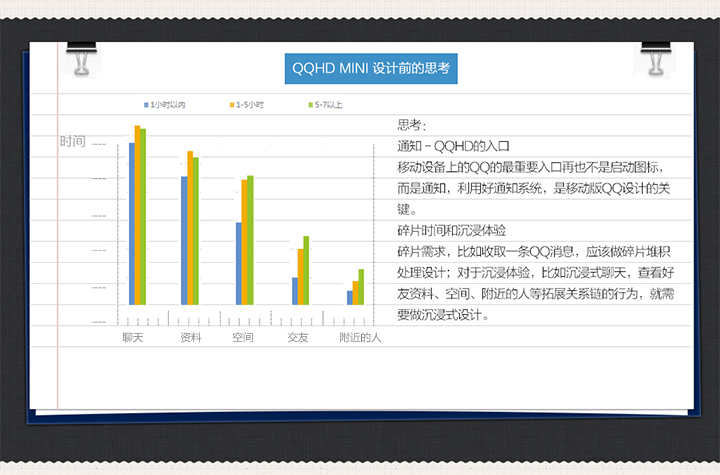Image resolution: width=720 pixels, height=475 pixels.
Task: Select the orange bar above 附近的人
Action: click(x=355, y=293)
